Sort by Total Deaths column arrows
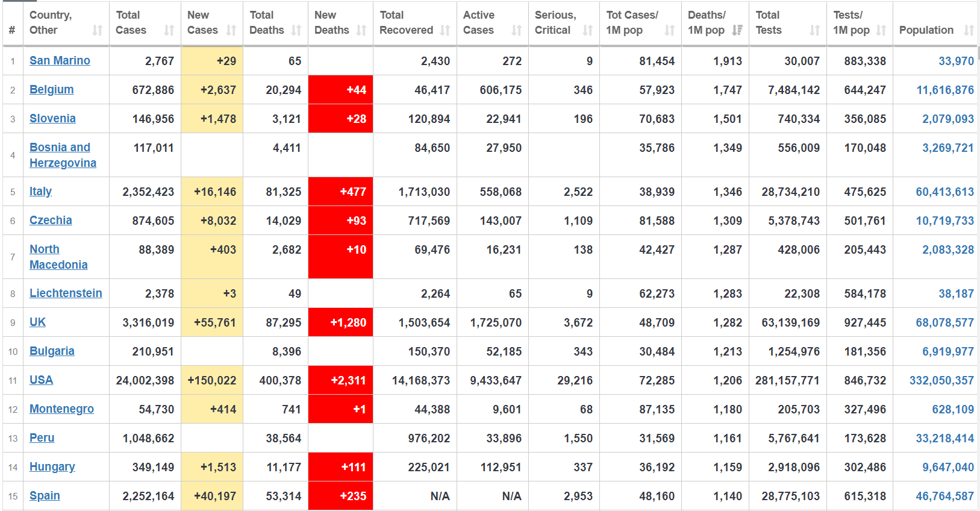 click(x=296, y=30)
